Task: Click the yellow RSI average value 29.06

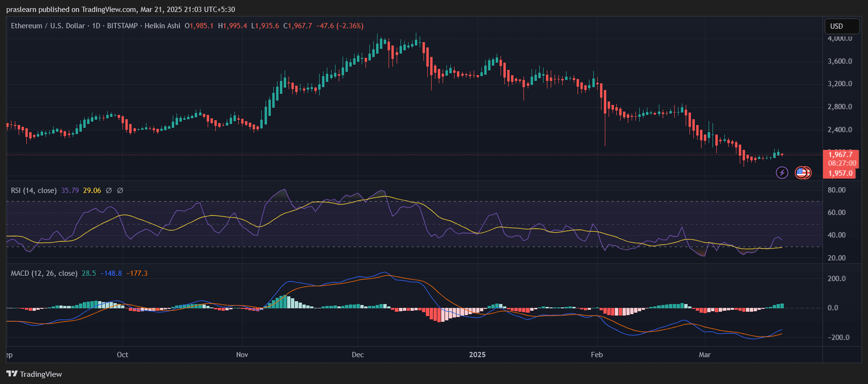Action: pos(92,191)
